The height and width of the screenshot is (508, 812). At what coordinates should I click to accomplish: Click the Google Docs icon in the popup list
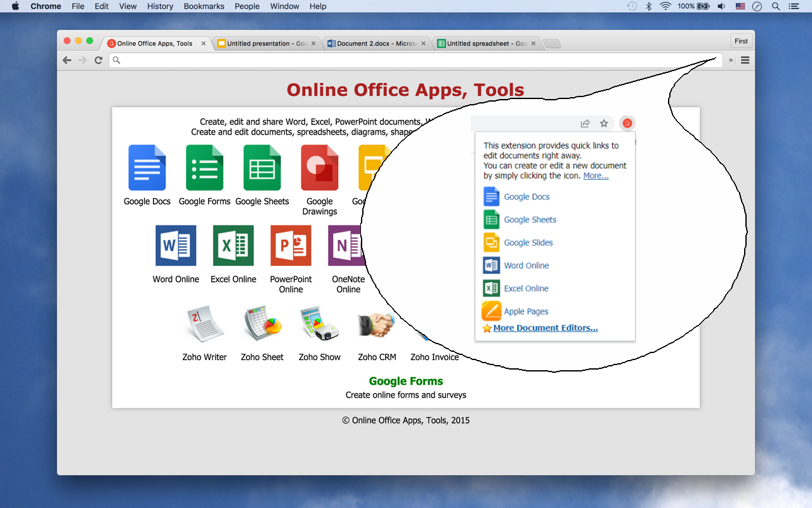492,197
